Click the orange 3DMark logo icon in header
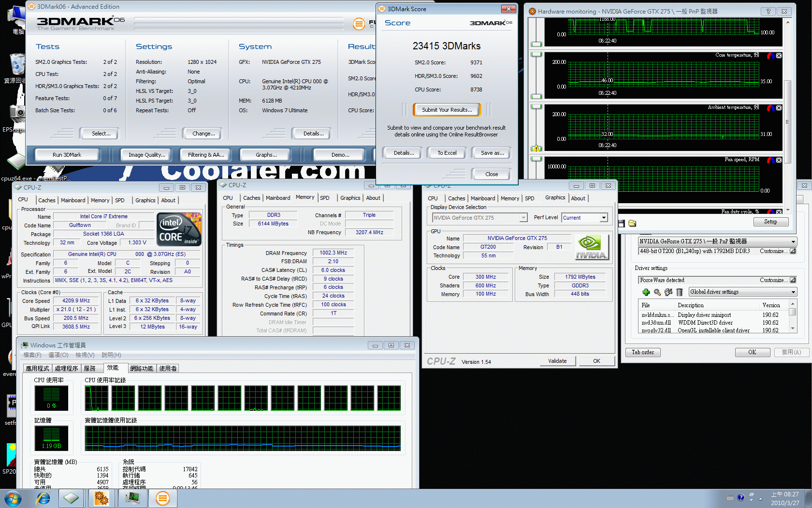The width and height of the screenshot is (812, 508). coord(359,23)
